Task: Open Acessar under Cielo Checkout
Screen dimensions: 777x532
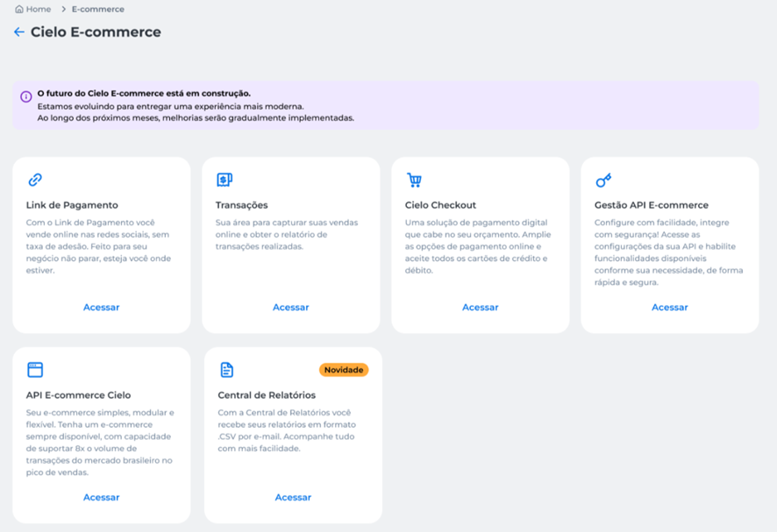Action: click(x=481, y=307)
